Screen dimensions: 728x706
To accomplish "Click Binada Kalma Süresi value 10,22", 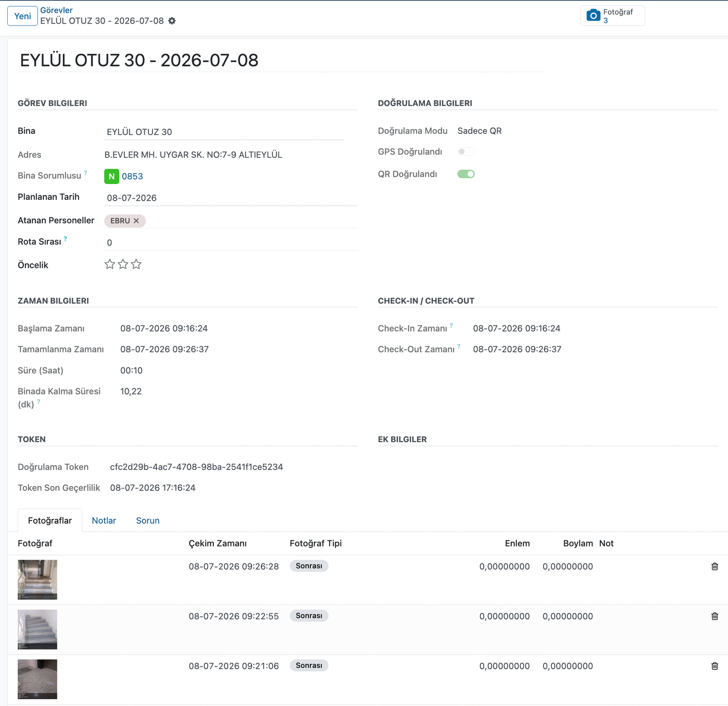I will point(131,391).
